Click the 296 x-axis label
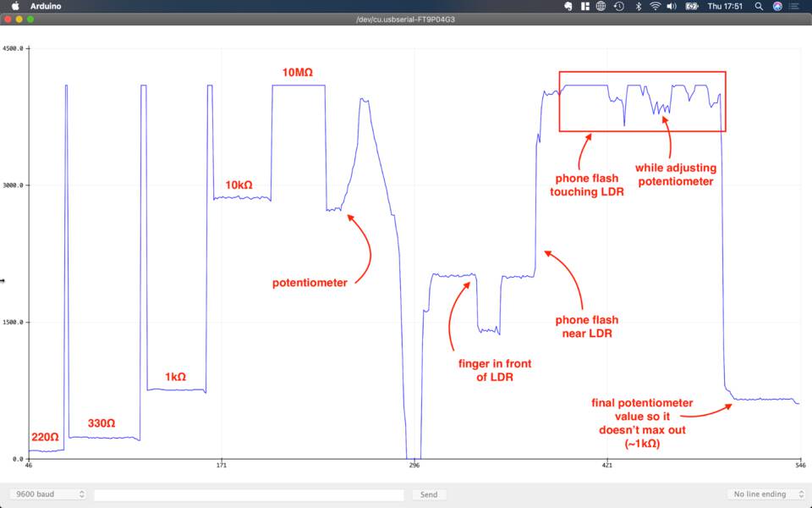Image resolution: width=812 pixels, height=508 pixels. (414, 465)
